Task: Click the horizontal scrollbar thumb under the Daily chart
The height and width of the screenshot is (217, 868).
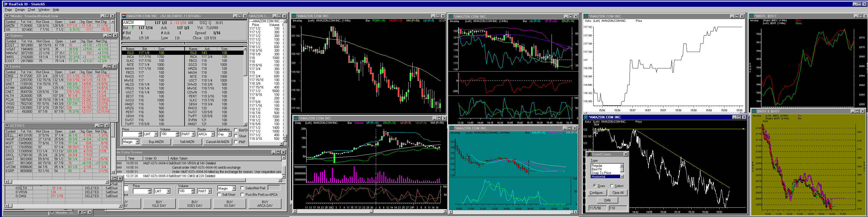Action: pyautogui.click(x=371, y=211)
